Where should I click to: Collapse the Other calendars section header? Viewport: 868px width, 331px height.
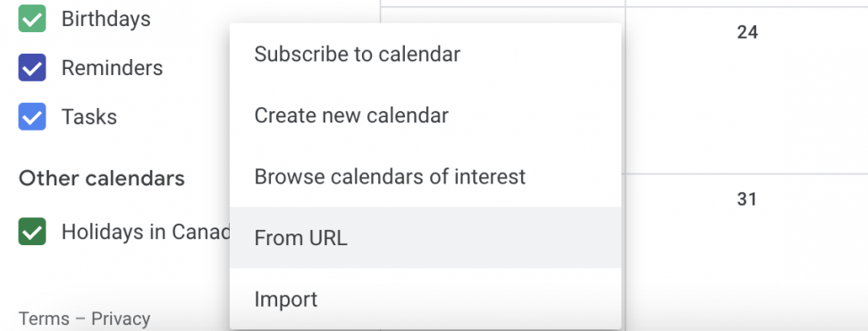[102, 179]
